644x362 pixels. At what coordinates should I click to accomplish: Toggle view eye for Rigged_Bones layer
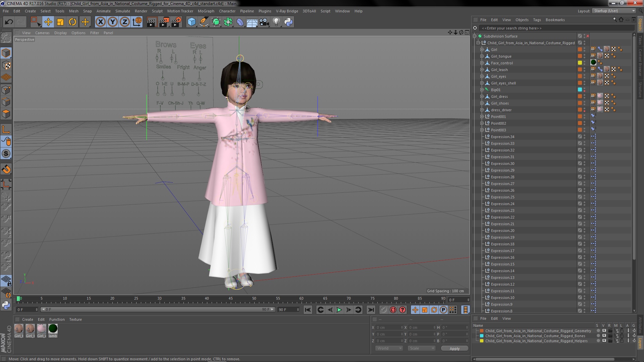(x=604, y=336)
